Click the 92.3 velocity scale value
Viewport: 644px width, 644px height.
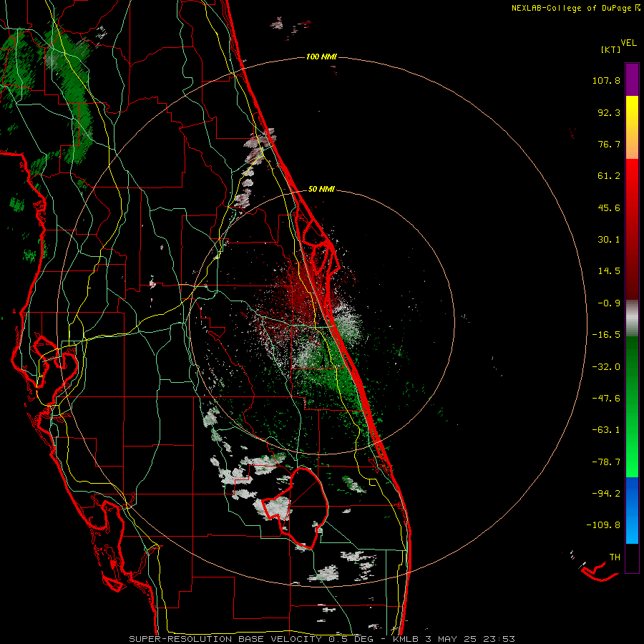(x=609, y=112)
